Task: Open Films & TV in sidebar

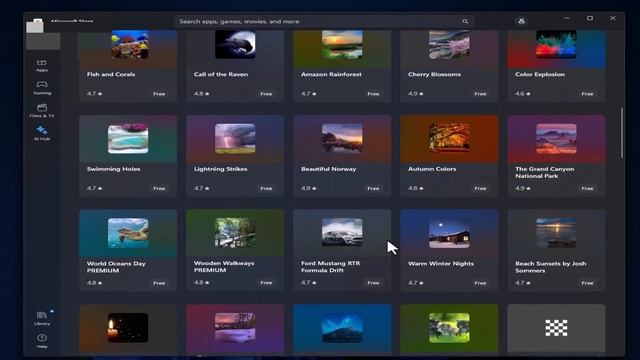Action: pos(42,111)
